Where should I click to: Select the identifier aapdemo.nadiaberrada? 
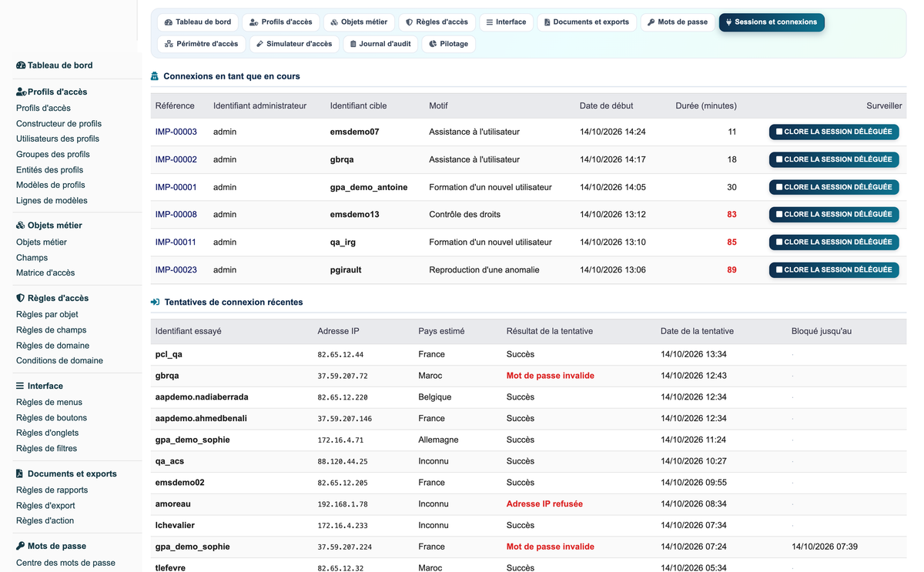tap(202, 397)
